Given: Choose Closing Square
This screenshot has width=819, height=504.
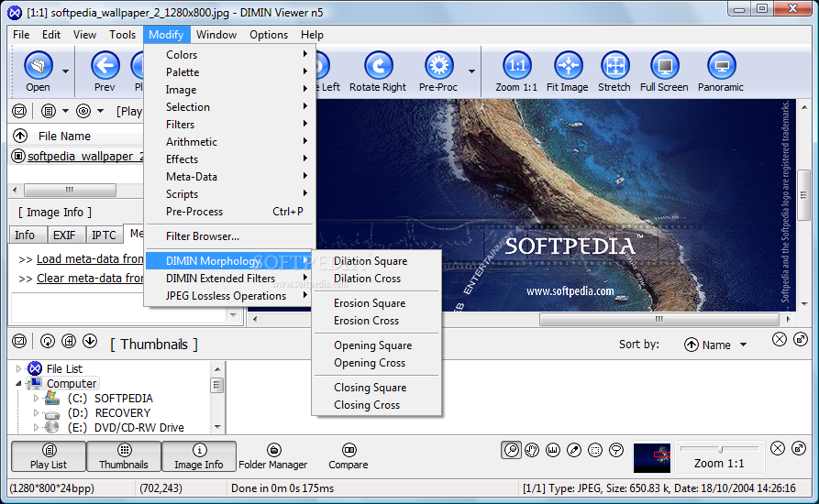Looking at the screenshot, I should pyautogui.click(x=377, y=387).
